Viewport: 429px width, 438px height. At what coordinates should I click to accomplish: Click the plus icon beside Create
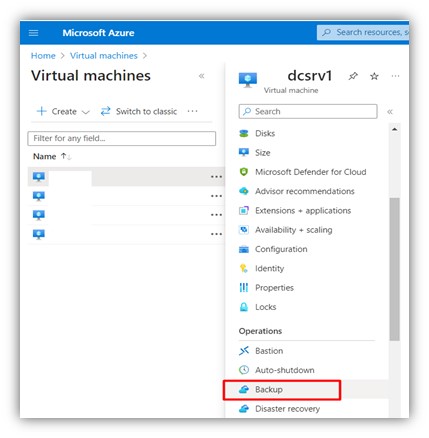click(41, 111)
